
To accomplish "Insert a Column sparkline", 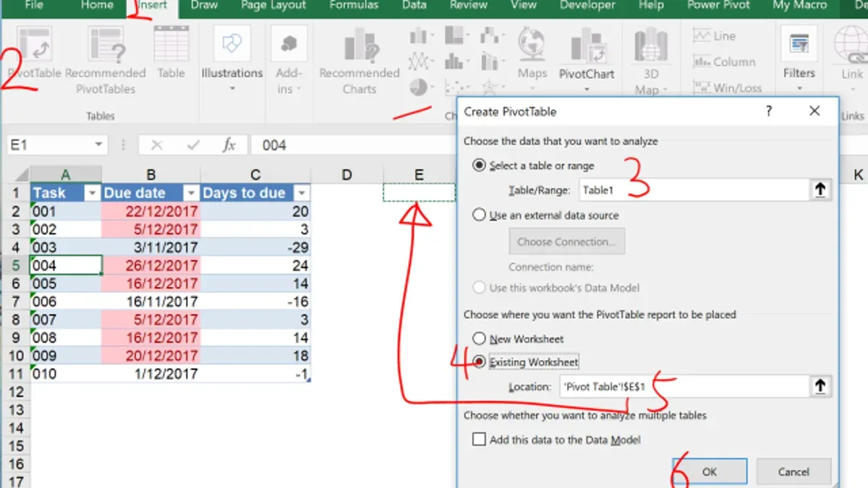I will tap(724, 61).
